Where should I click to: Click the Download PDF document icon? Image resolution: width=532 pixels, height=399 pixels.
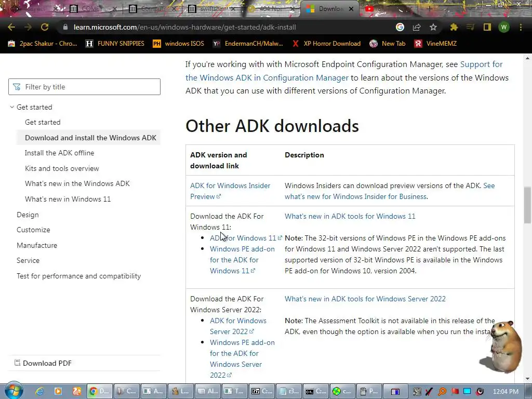17,363
